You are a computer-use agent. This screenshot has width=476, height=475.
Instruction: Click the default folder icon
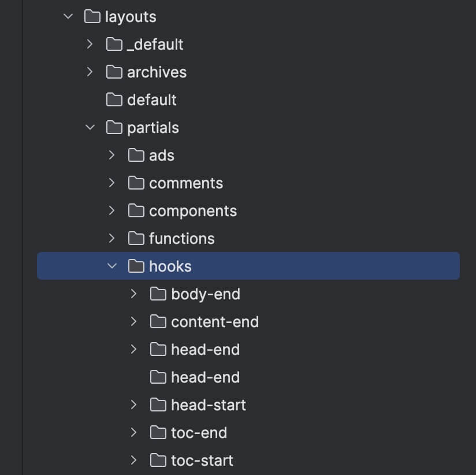click(114, 99)
